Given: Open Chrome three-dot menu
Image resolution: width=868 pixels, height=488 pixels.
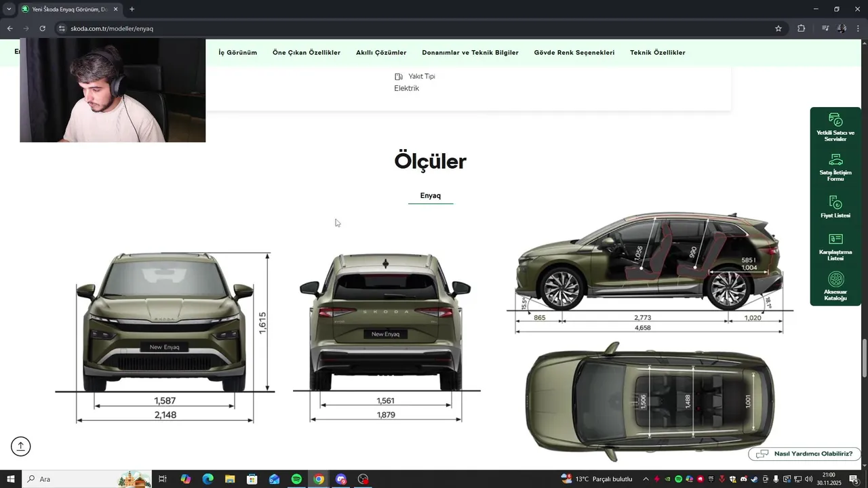Looking at the screenshot, I should [859, 28].
